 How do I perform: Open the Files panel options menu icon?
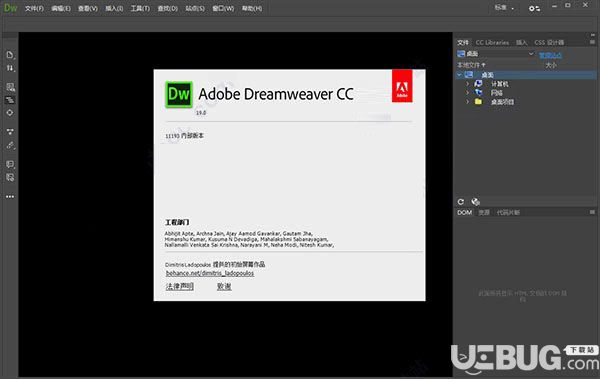click(592, 42)
